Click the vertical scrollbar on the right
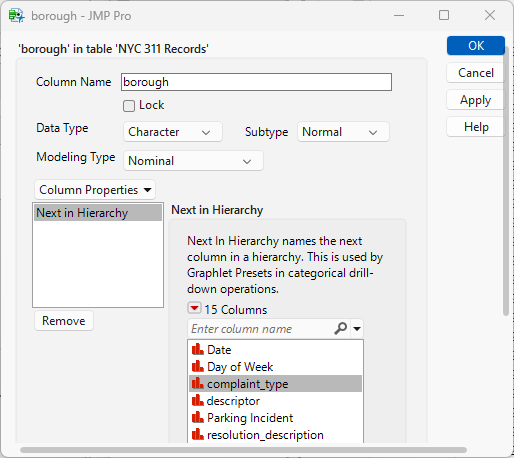Viewport: 514px width, 458px height. [506, 182]
